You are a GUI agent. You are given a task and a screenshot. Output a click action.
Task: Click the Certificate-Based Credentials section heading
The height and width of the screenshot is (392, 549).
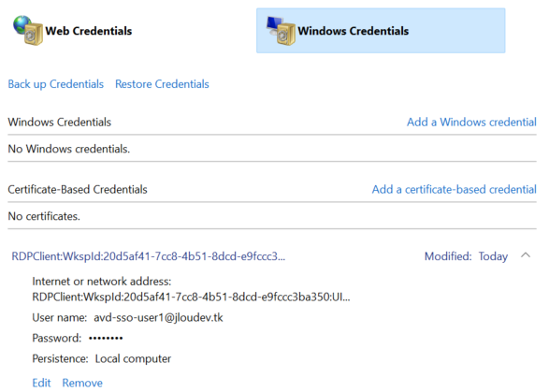(x=78, y=190)
